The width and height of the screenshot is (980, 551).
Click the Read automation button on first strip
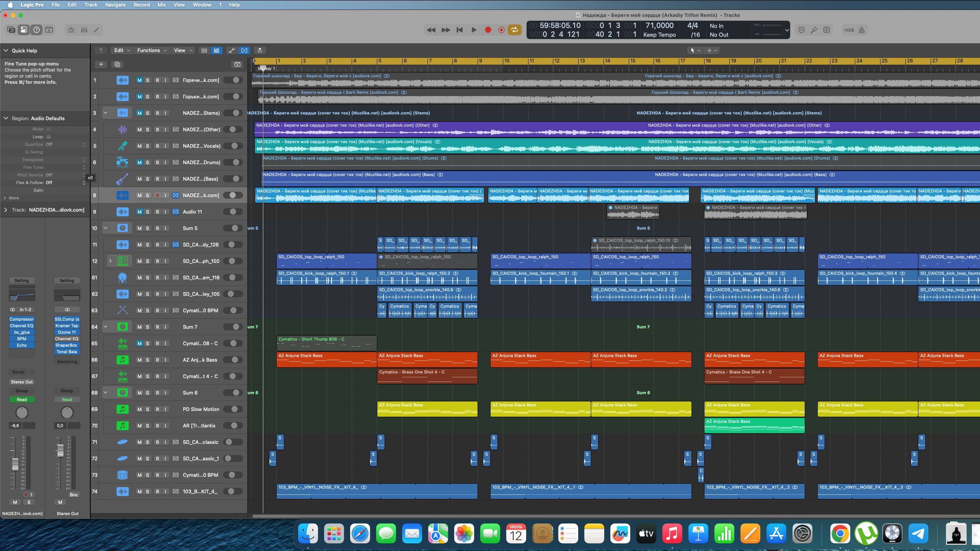(x=22, y=399)
